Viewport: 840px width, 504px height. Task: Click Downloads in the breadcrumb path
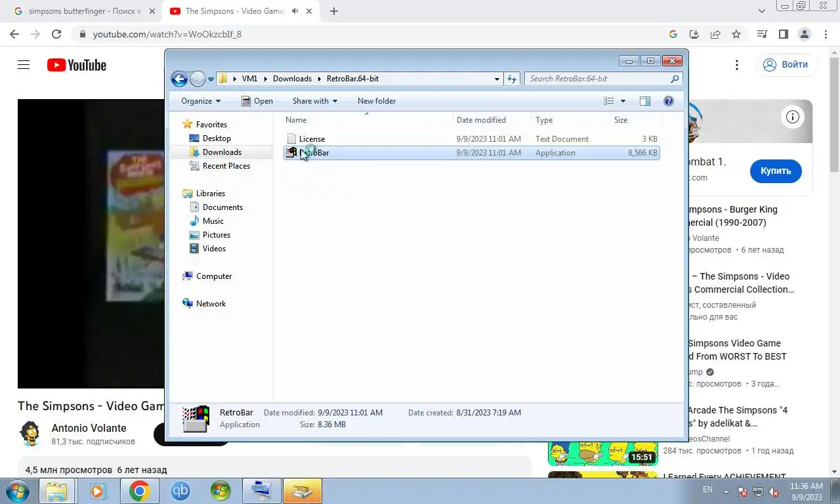[292, 79]
